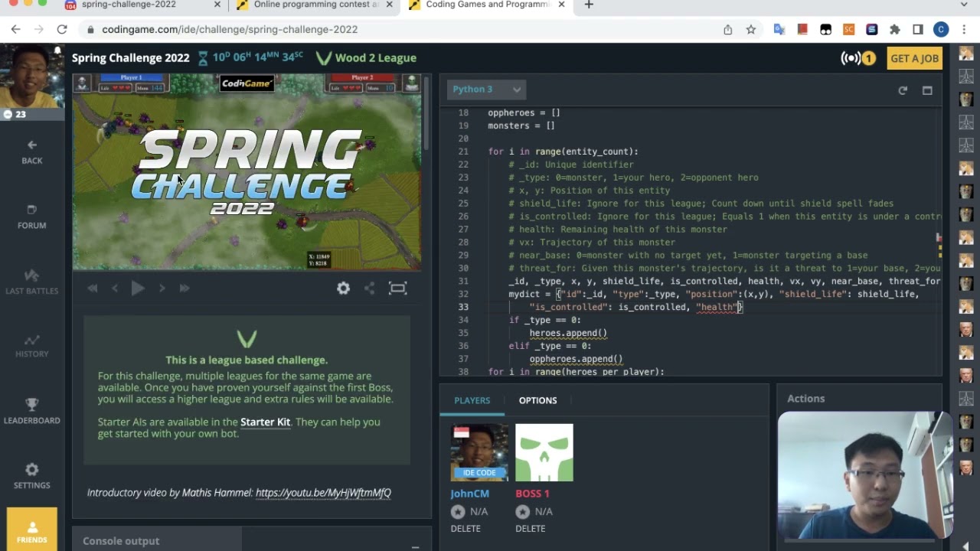Expand game viewer to fullscreen
The width and height of the screenshot is (980, 551).
coord(397,289)
